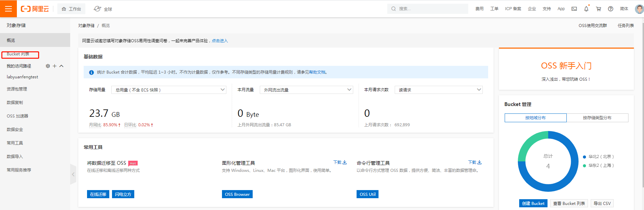This screenshot has width=644, height=210.
Task: Select 概览 in sidebar
Action: coord(35,40)
